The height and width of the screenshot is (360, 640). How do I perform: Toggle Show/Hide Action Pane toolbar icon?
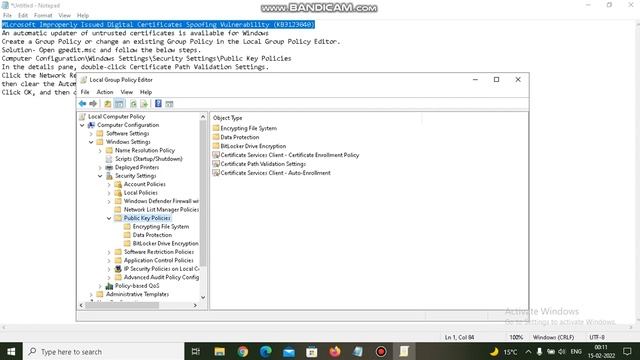tap(169, 104)
